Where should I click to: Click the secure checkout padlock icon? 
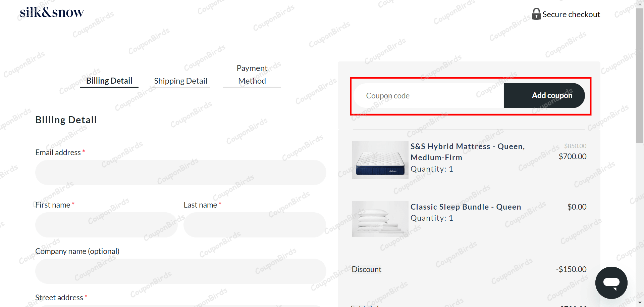pos(536,14)
